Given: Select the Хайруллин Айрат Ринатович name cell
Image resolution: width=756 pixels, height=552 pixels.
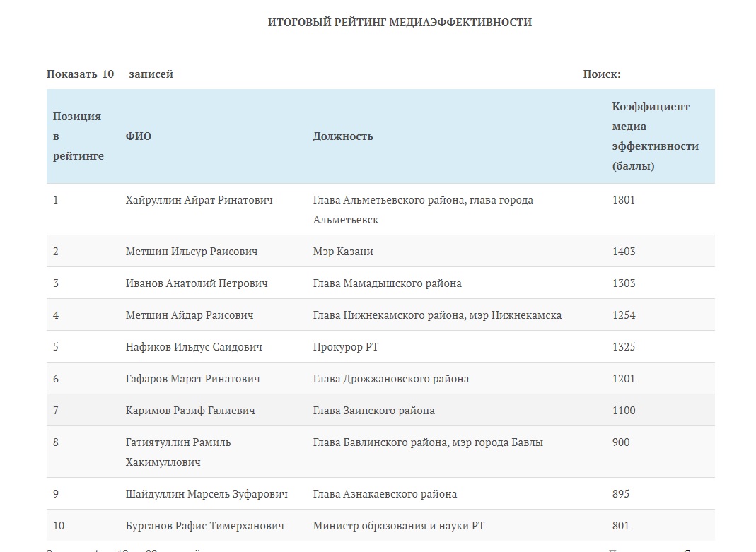Looking at the screenshot, I should point(199,200).
